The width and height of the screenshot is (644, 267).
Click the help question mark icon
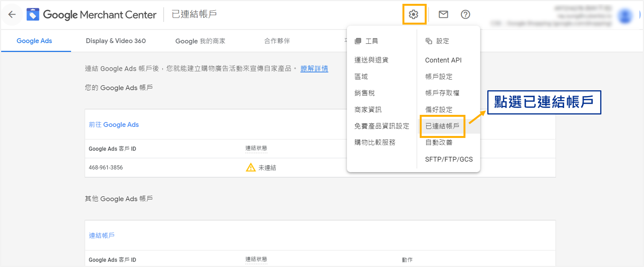coord(465,15)
